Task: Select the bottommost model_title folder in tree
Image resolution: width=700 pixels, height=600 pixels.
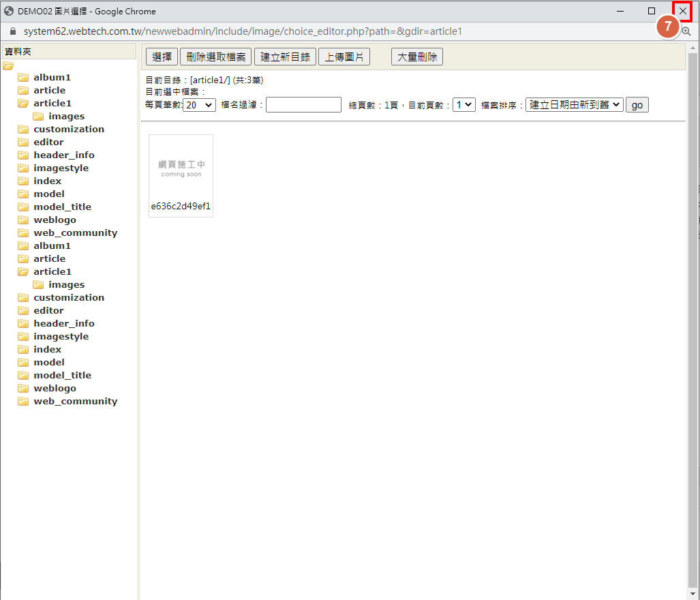Action: pyautogui.click(x=62, y=376)
